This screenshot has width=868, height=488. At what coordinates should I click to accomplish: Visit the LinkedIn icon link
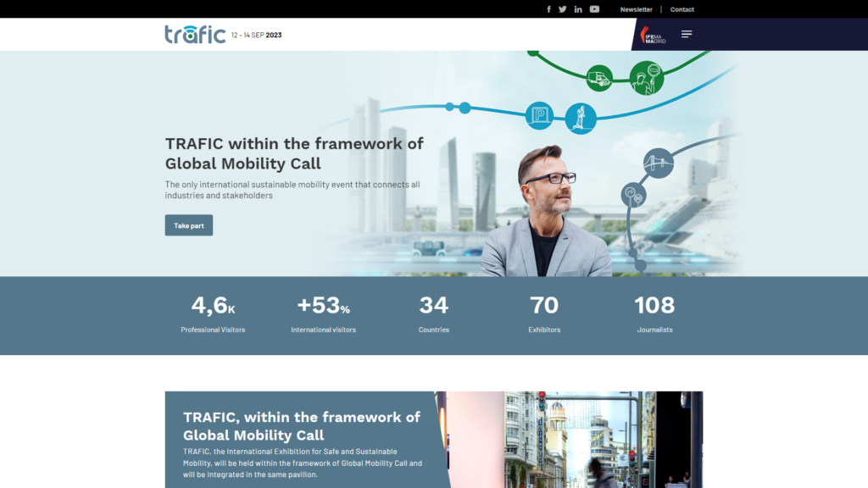pos(578,9)
